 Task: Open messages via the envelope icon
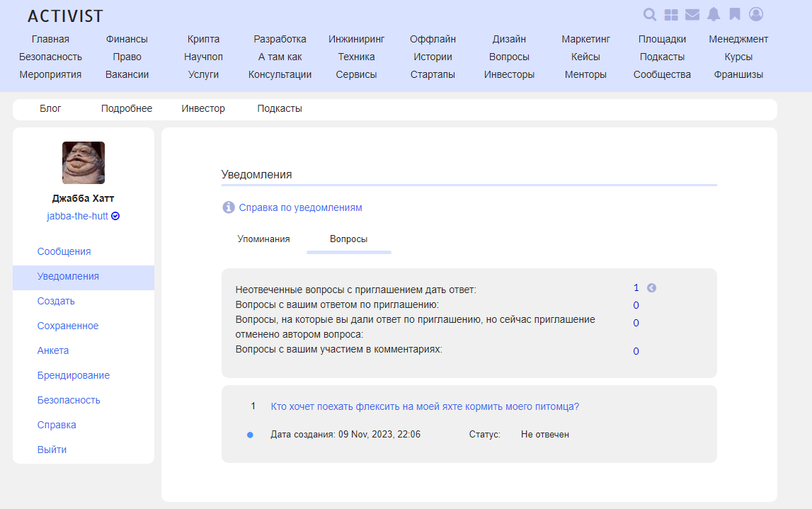click(x=692, y=15)
